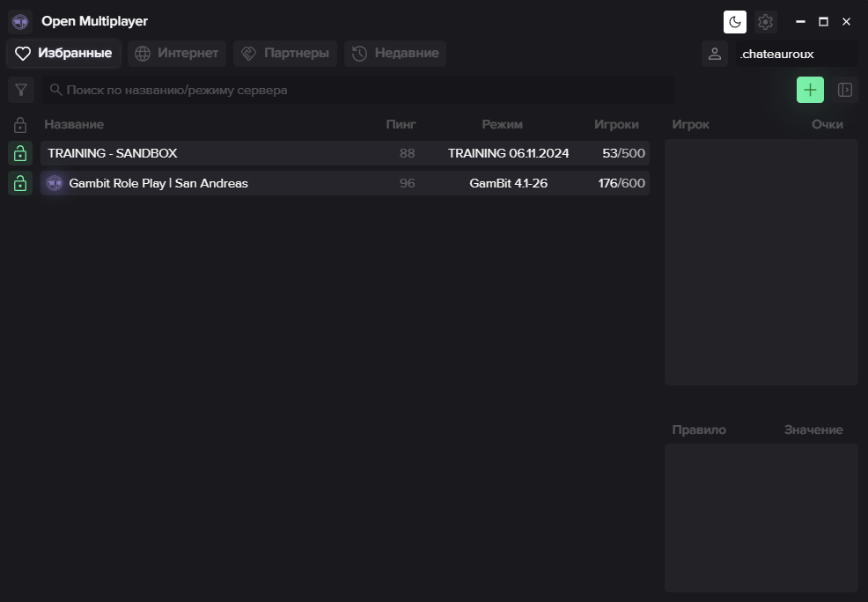868x602 pixels.
Task: Select Gambit Role Play | San Andreas server
Action: (345, 183)
